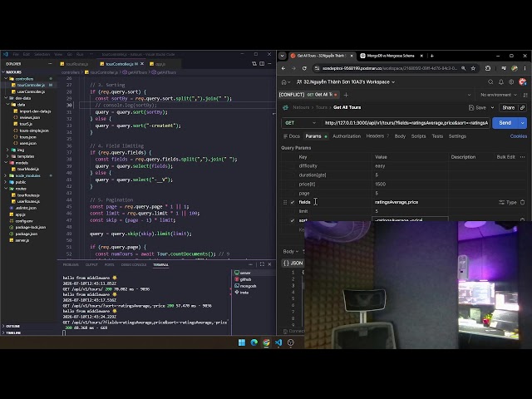The image size is (532, 399).
Task: Go back in Chrome's navigation
Action: tap(283, 68)
